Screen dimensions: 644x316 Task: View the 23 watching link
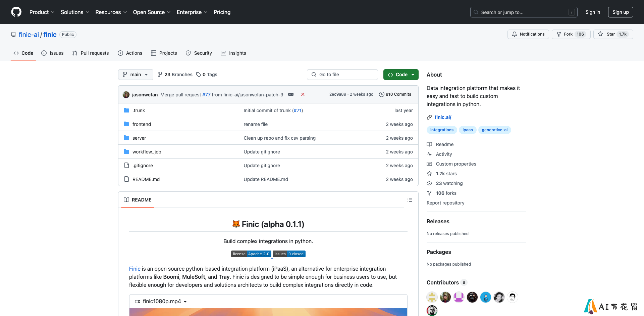pos(445,183)
